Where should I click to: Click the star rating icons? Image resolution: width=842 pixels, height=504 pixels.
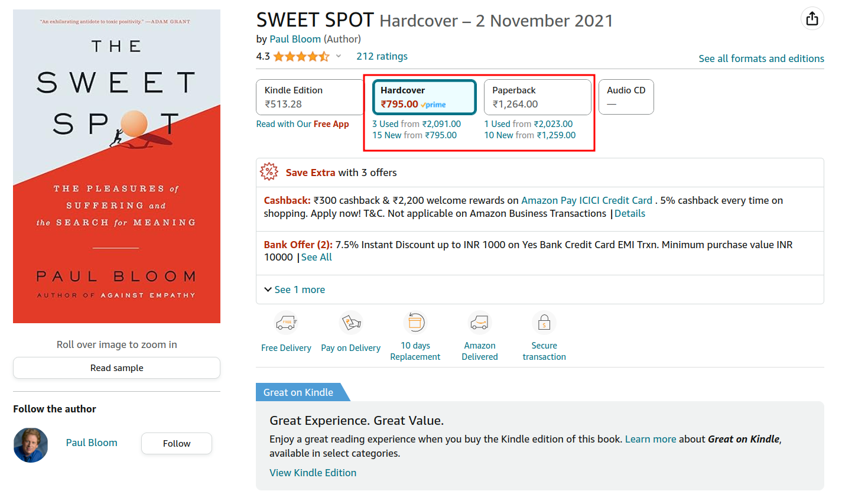point(301,56)
